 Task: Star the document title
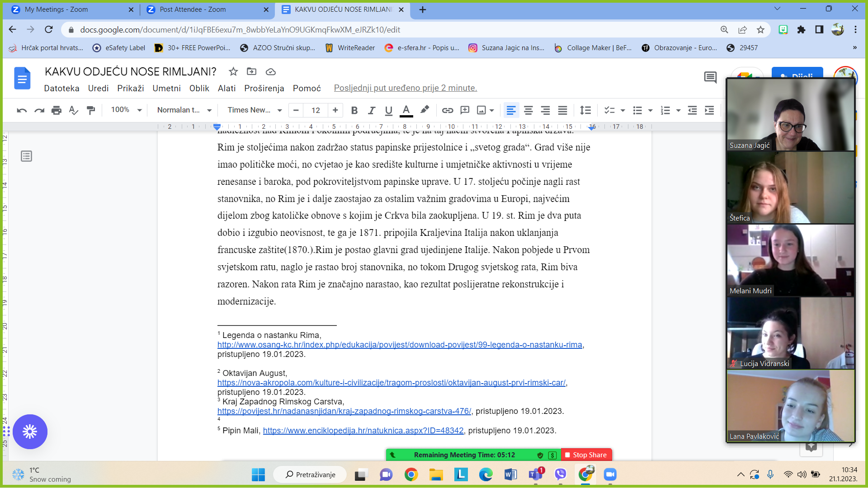pos(233,71)
